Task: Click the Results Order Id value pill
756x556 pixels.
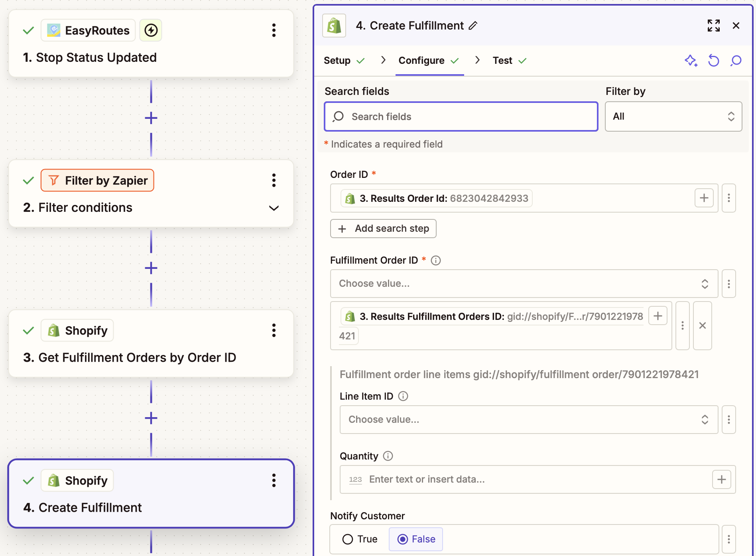Action: click(437, 198)
